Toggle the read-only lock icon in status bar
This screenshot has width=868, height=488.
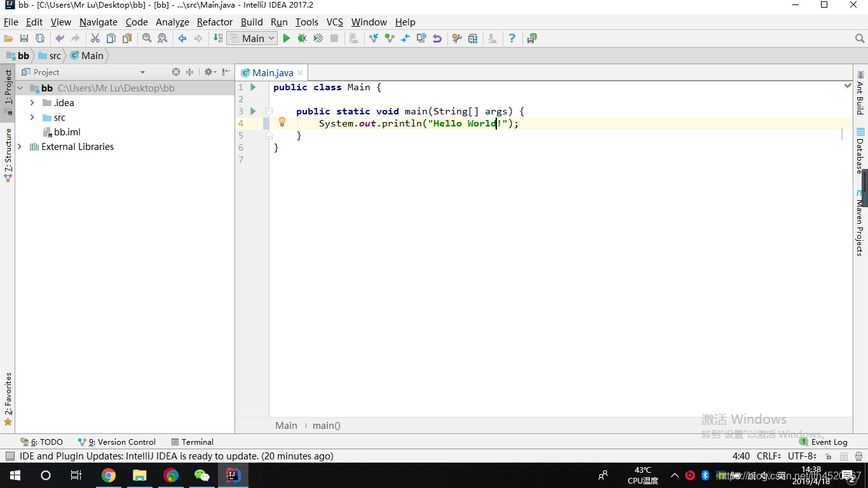point(829,456)
